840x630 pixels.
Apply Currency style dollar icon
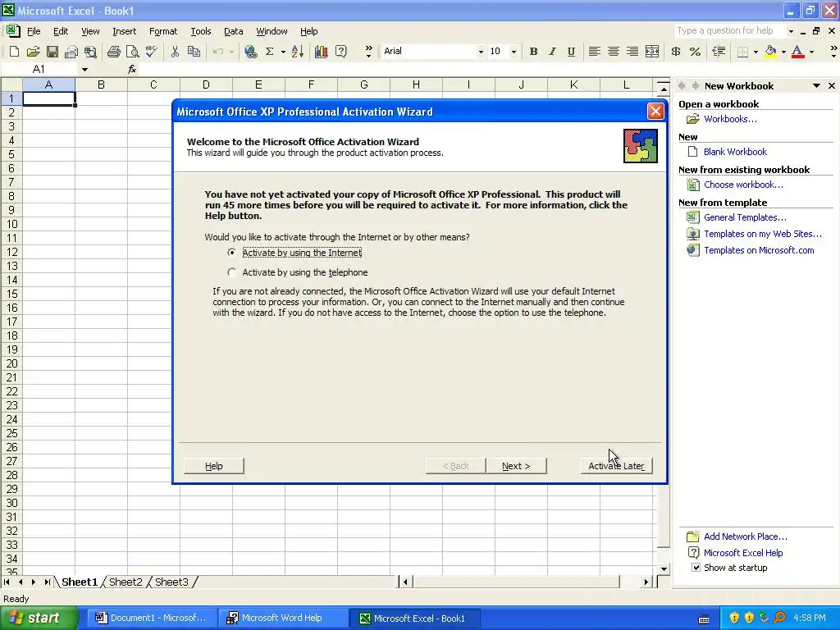pos(676,52)
